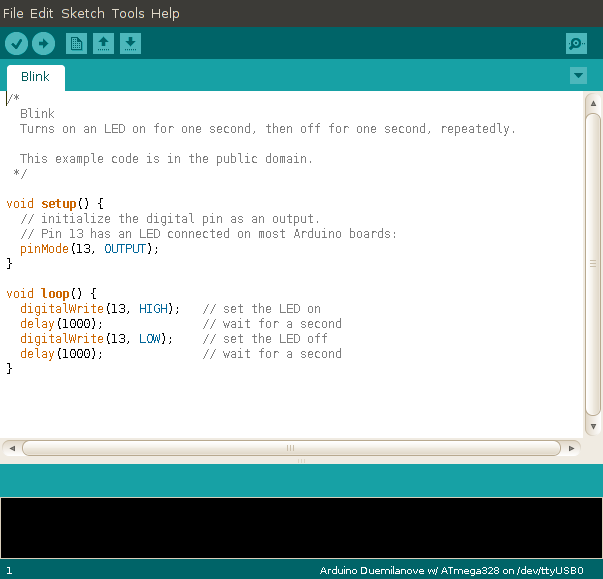The width and height of the screenshot is (603, 579).
Task: Open a sketch using the up-arrow icon
Action: pos(103,43)
